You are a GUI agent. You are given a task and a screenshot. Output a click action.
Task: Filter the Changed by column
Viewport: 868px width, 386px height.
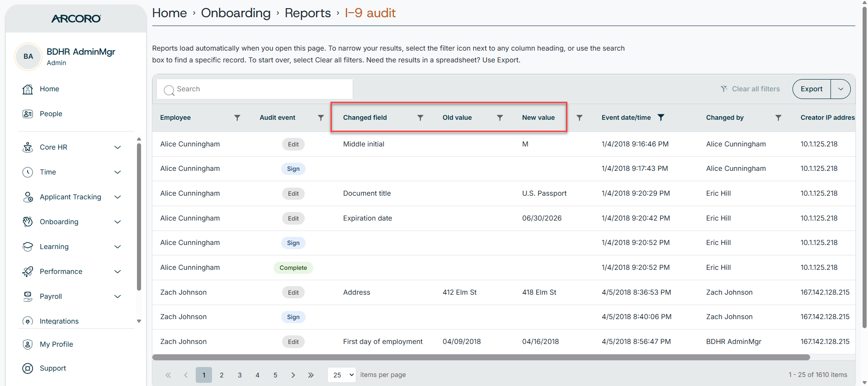point(778,118)
